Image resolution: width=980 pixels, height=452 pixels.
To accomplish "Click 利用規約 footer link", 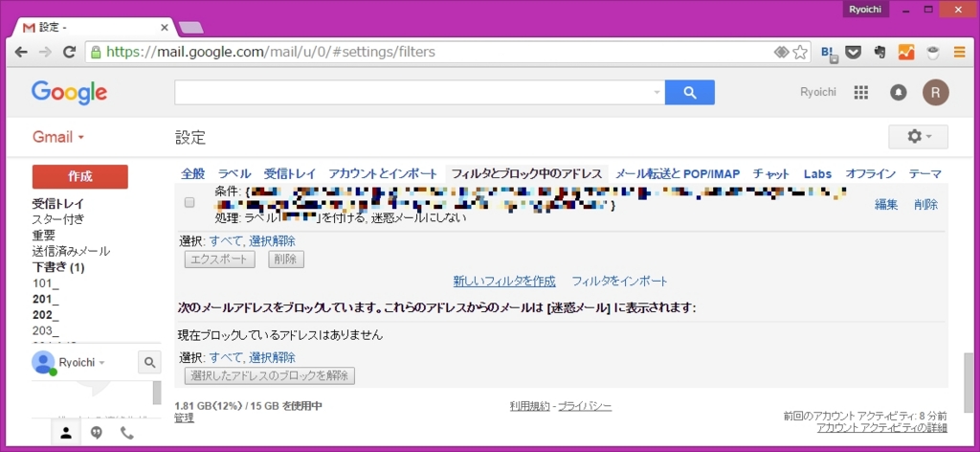I will 530,406.
